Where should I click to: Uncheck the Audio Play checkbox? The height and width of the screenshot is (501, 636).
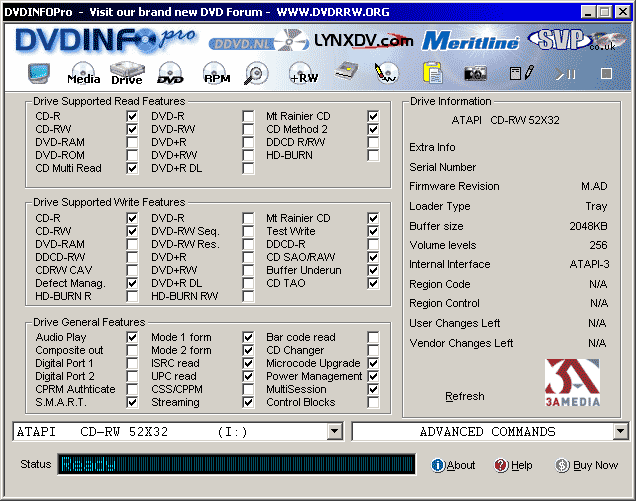(x=132, y=338)
